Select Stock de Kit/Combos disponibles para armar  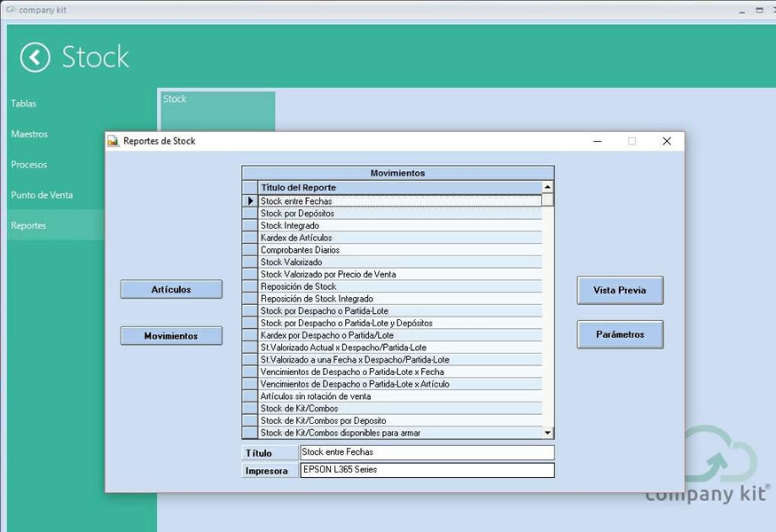[x=400, y=433]
